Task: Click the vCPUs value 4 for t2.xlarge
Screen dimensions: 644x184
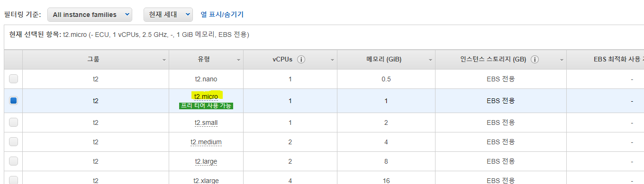Action: pos(290,180)
